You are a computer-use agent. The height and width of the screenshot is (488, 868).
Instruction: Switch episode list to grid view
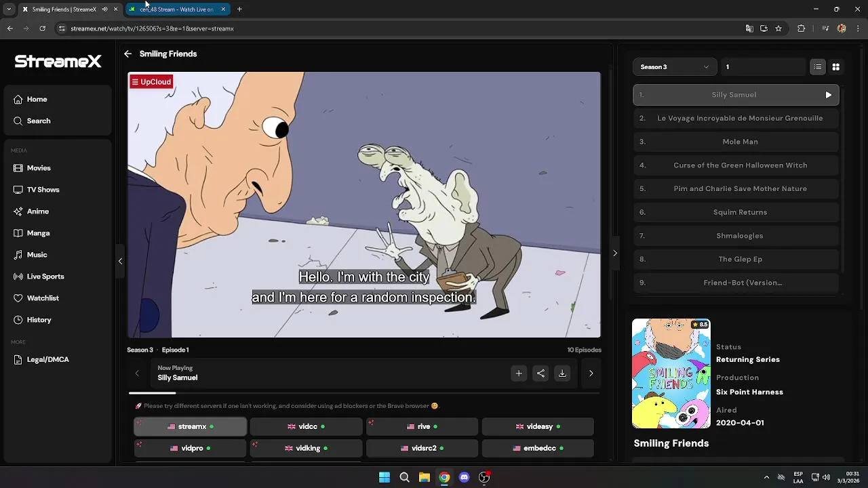pyautogui.click(x=835, y=67)
